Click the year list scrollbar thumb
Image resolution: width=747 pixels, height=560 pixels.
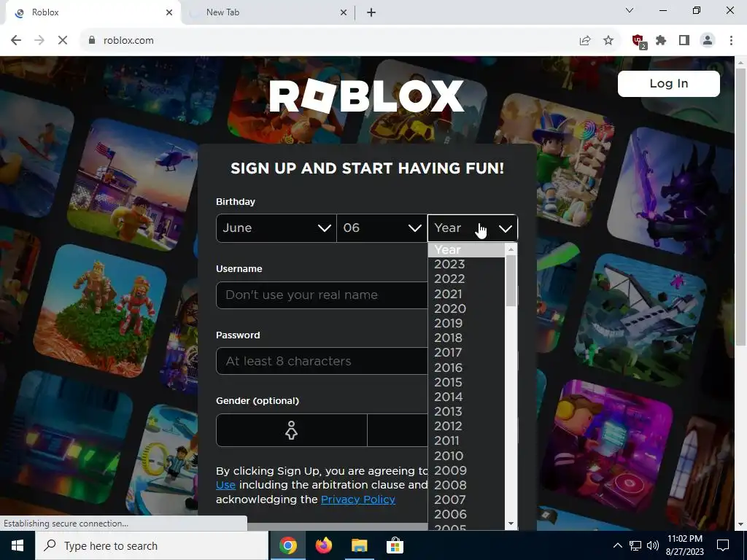(511, 281)
